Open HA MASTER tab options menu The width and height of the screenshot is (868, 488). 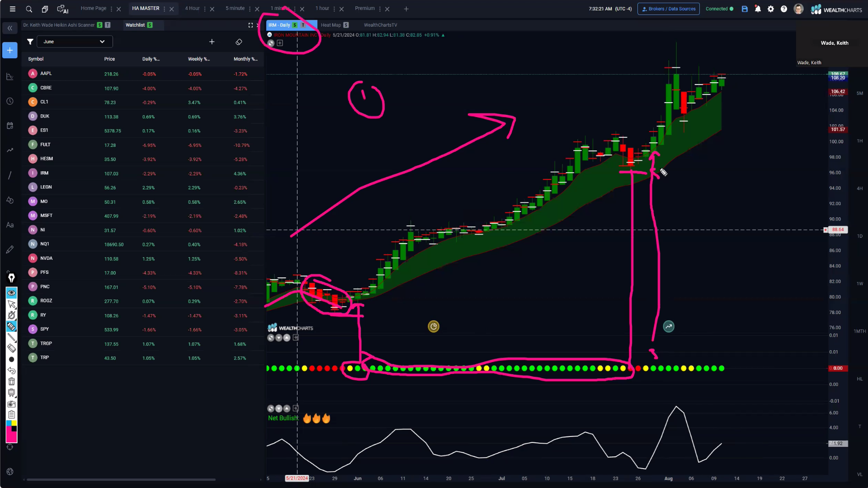pyautogui.click(x=164, y=9)
